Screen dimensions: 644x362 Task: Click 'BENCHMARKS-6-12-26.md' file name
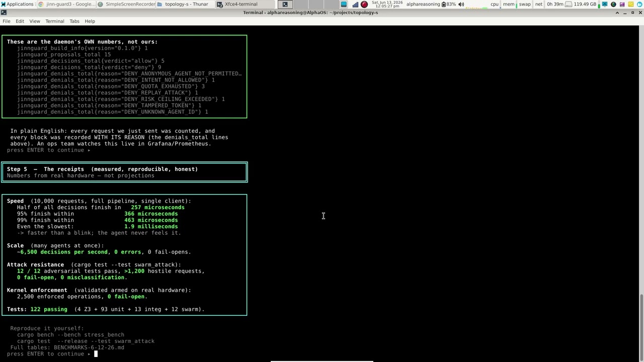[x=89, y=347]
